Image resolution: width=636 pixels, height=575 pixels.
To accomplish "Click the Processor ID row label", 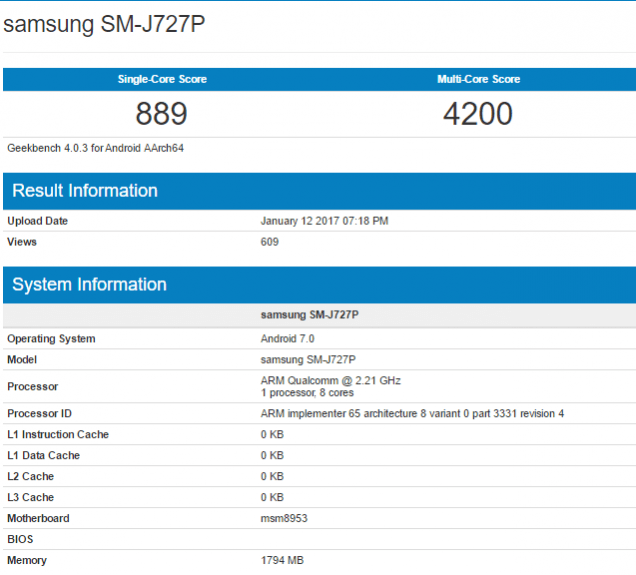I will coord(40,414).
